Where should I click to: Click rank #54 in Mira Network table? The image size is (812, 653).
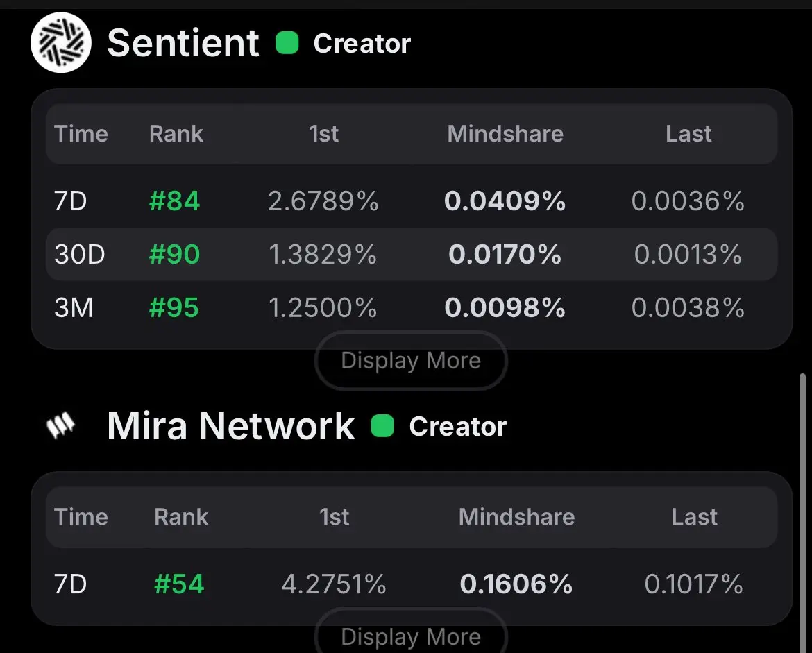tap(179, 584)
